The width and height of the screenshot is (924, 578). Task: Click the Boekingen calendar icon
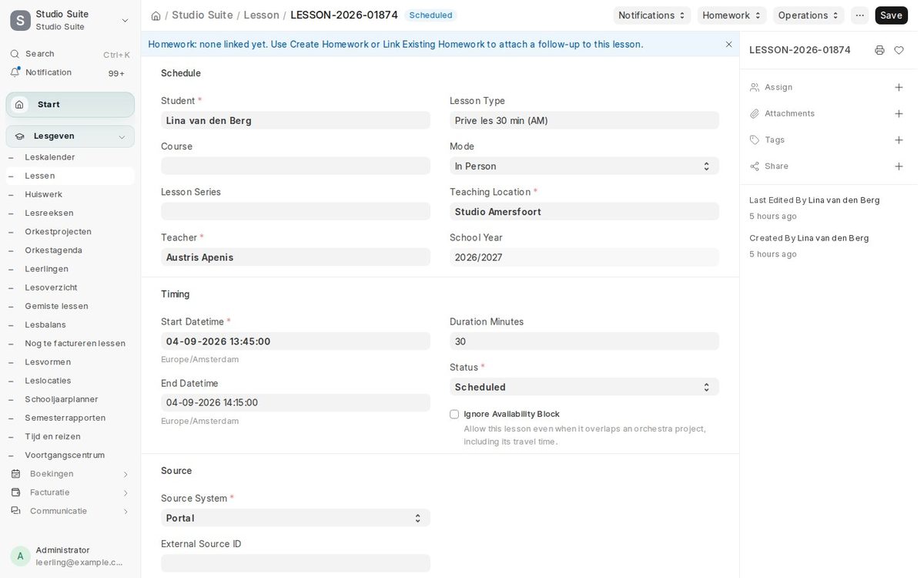pos(15,474)
